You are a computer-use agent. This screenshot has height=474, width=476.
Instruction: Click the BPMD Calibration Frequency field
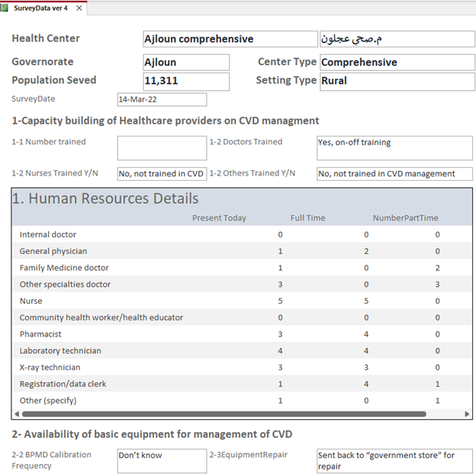[161, 460]
